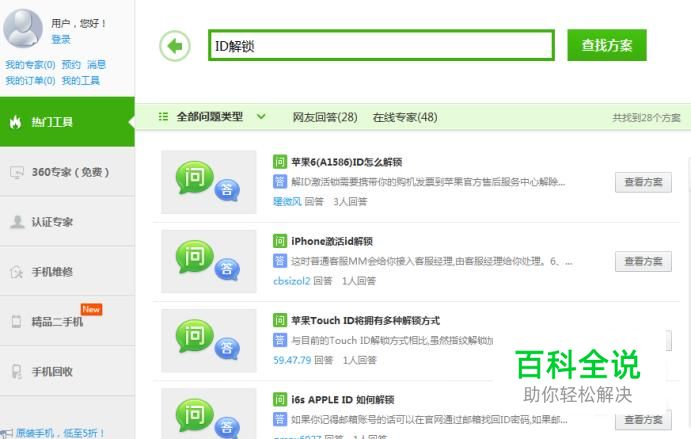691x439 pixels.
Task: Click the cbsizol2 answerer name
Action: click(292, 281)
